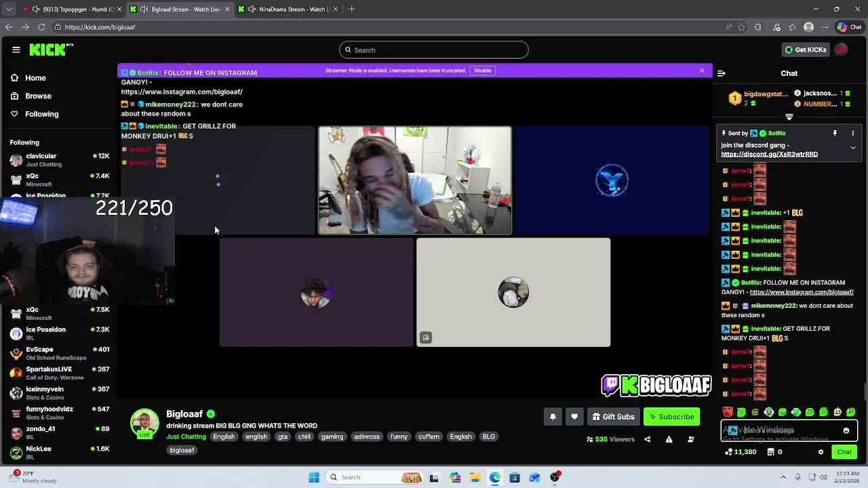Viewport: 868px width, 488px height.
Task: Open chat settings gear icon
Action: pyautogui.click(x=821, y=452)
